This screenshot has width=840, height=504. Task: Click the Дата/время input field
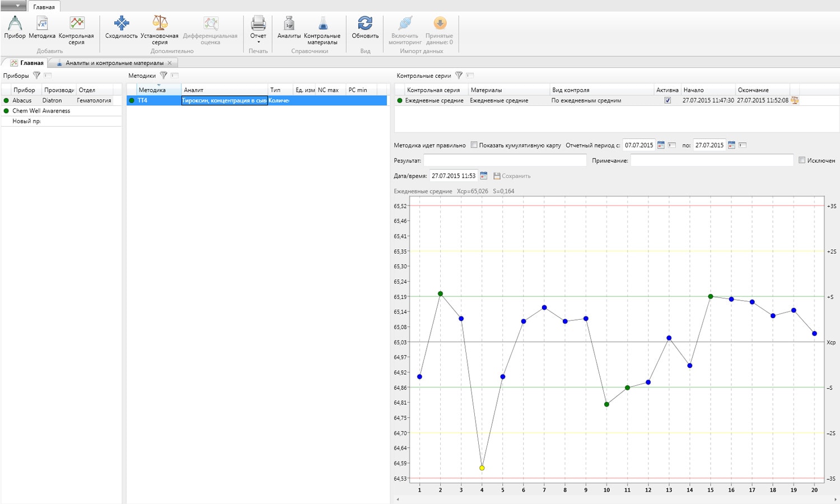tap(454, 176)
